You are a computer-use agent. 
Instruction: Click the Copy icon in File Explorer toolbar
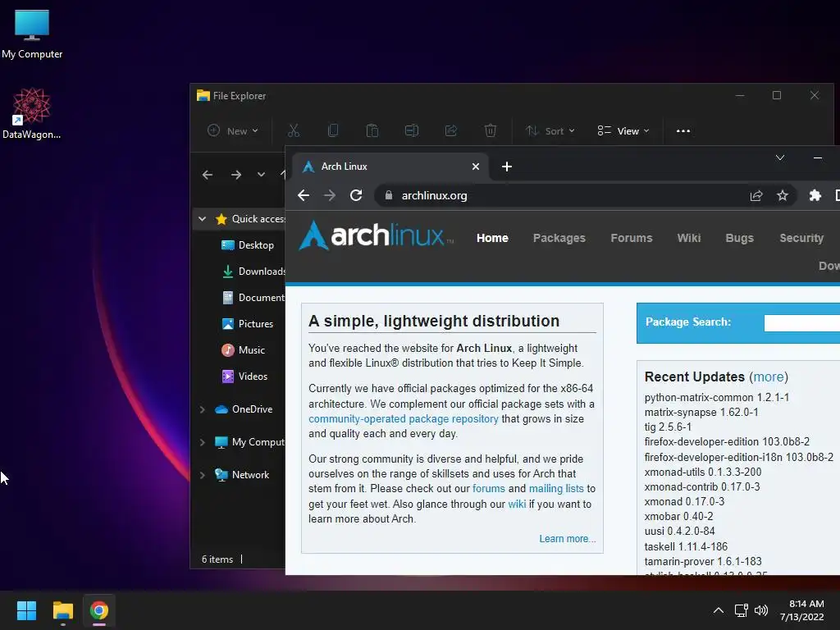[x=333, y=130]
